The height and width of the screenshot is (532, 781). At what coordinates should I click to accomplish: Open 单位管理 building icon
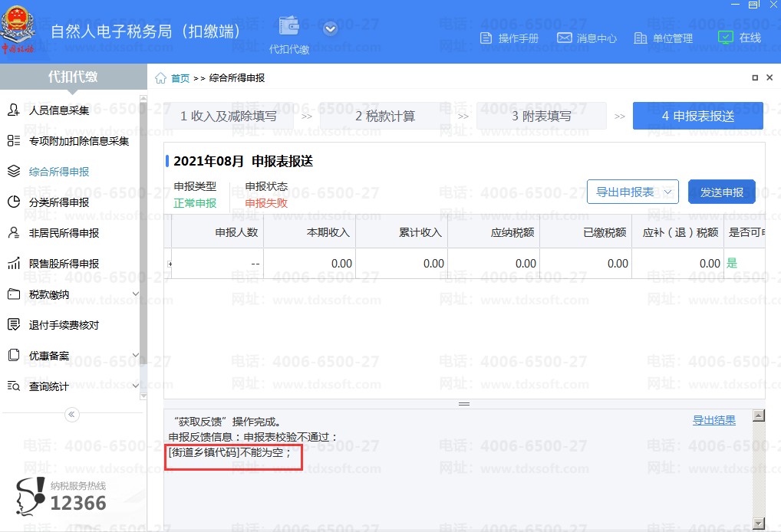point(641,38)
